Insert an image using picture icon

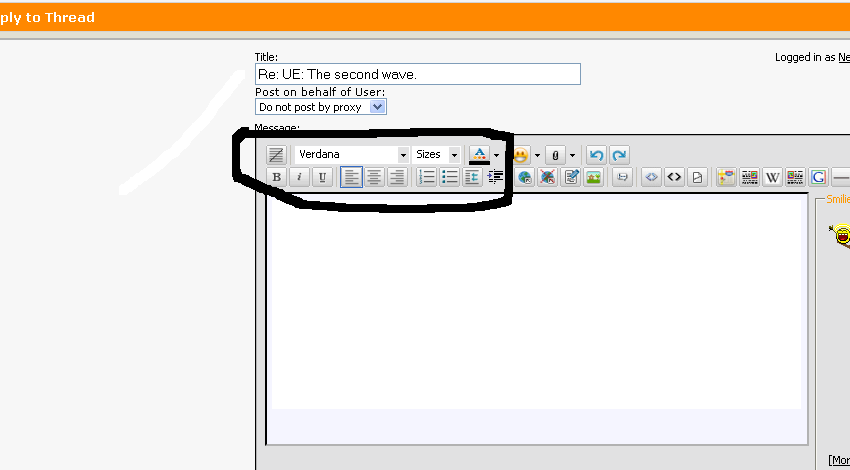(x=594, y=178)
